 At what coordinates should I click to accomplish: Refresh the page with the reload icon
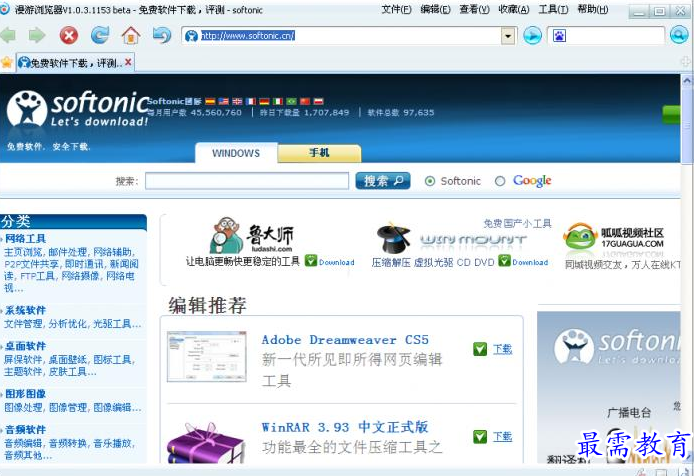pos(100,35)
